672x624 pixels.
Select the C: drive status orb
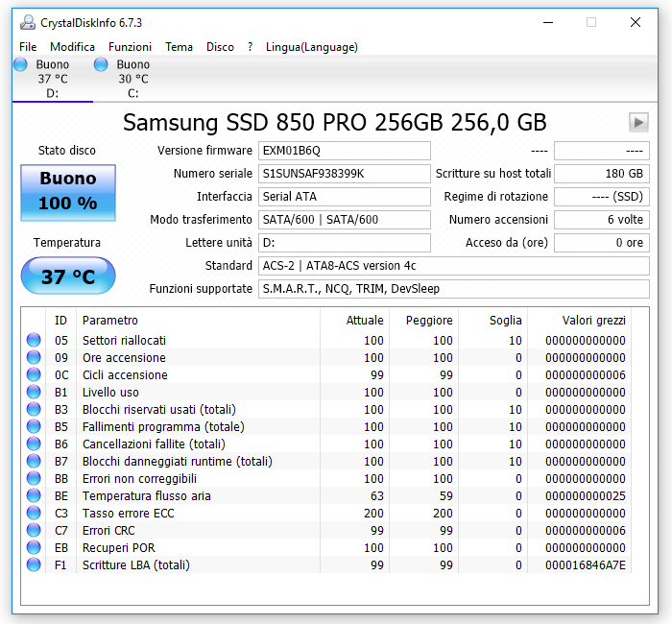tap(101, 64)
